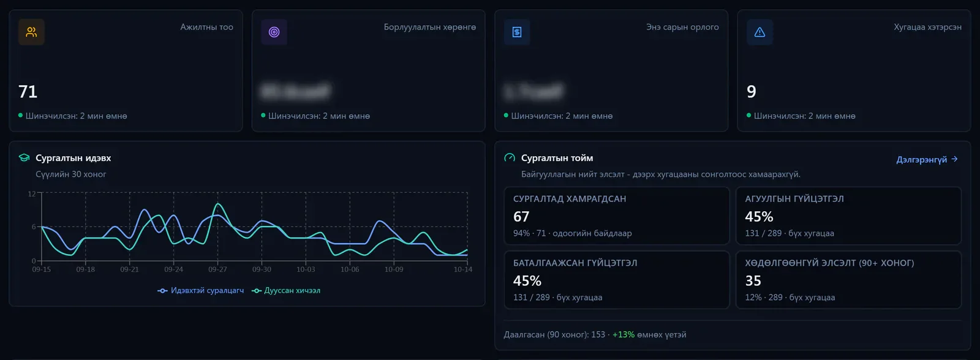
Task: Click the 10-14 date label on chart axis
Action: pyautogui.click(x=463, y=269)
